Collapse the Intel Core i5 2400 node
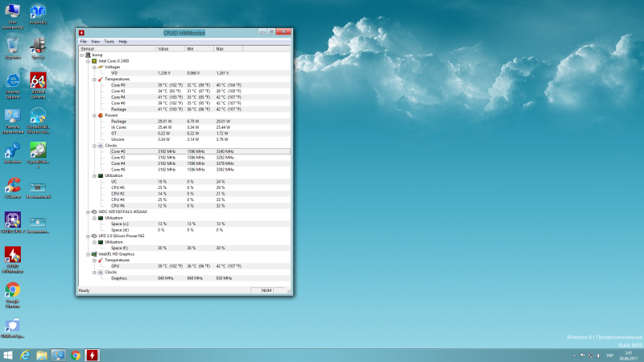 tap(87, 60)
